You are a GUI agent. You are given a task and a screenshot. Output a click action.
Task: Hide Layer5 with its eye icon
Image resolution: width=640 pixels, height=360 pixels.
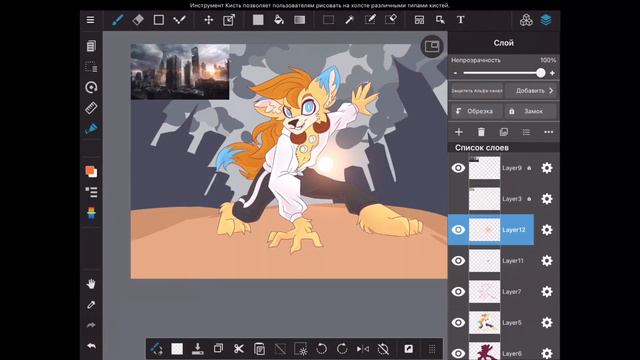tap(458, 322)
